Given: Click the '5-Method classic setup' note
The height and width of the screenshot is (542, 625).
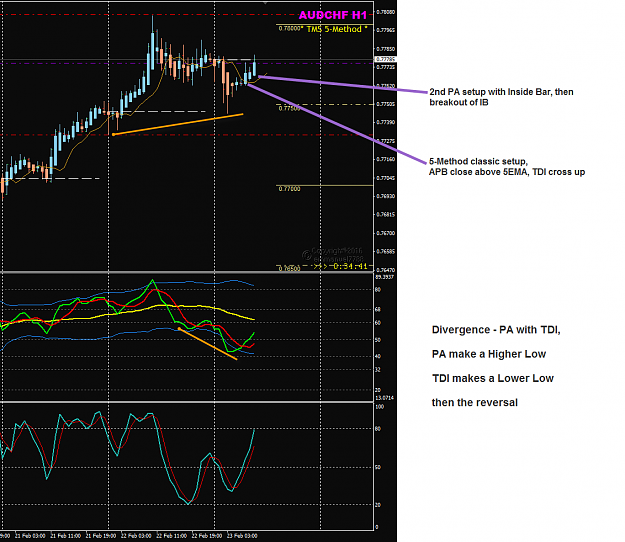Looking at the screenshot, I should [507, 167].
